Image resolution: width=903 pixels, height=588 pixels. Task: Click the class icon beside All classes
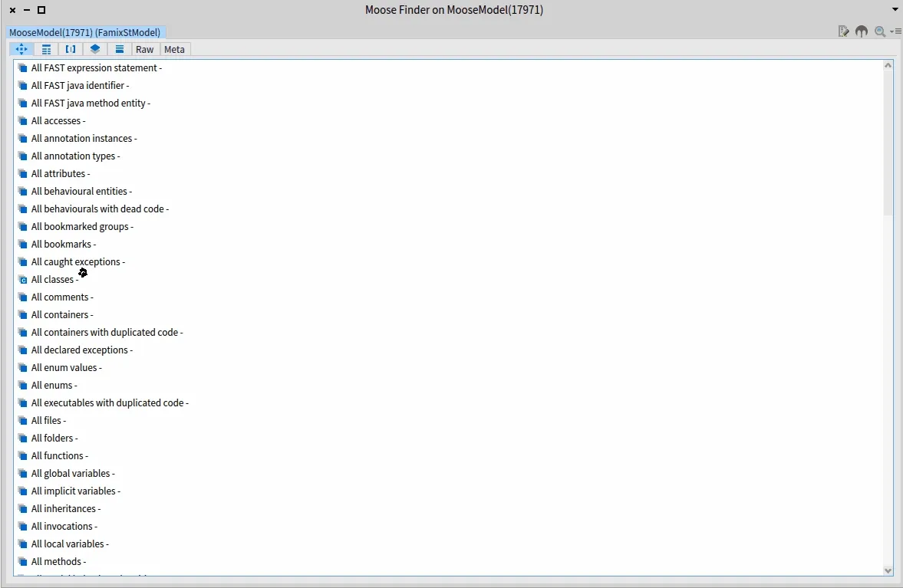(22, 280)
